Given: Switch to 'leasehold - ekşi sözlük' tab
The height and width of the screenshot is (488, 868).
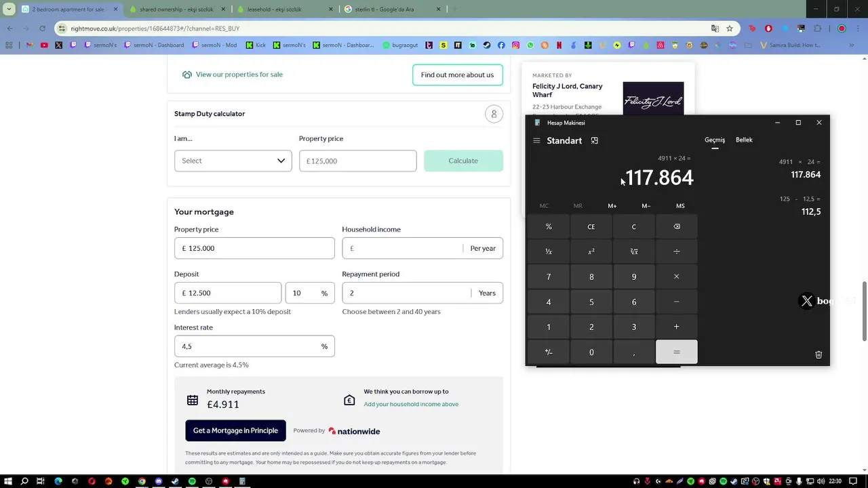Looking at the screenshot, I should point(284,9).
